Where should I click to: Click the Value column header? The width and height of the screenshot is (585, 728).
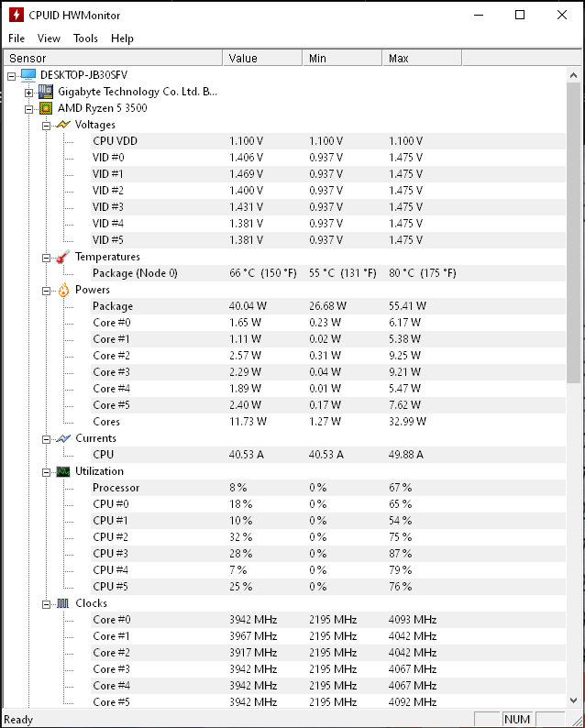tap(261, 59)
